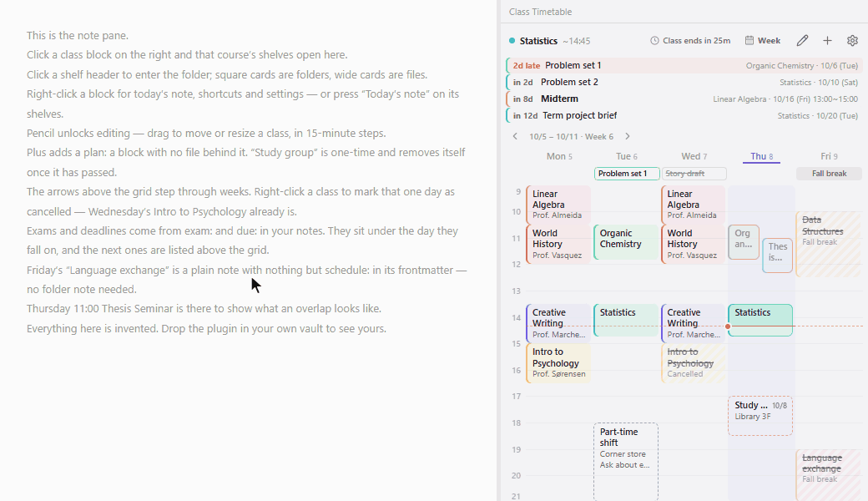This screenshot has width=868, height=501.
Task: Open Thursday's active Statistics block
Action: (x=760, y=320)
